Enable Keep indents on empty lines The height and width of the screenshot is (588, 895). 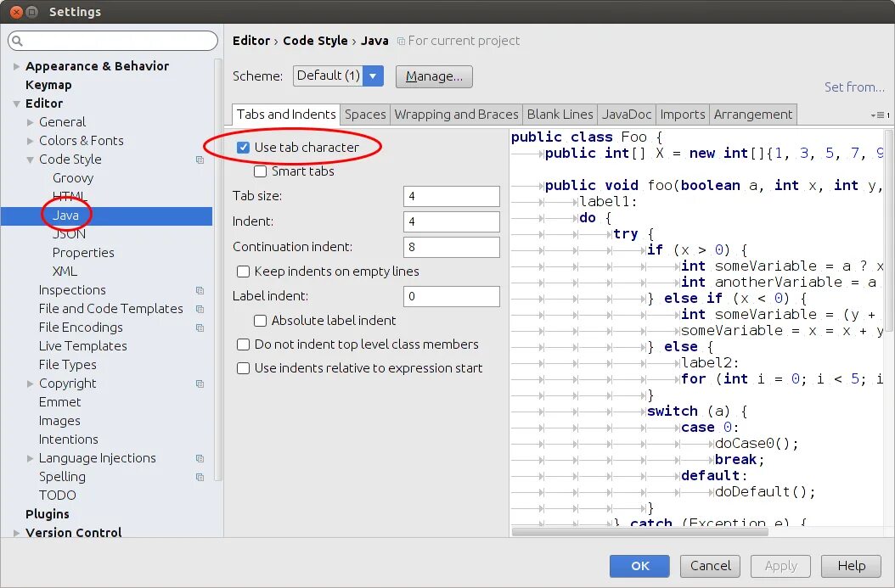[x=243, y=272]
